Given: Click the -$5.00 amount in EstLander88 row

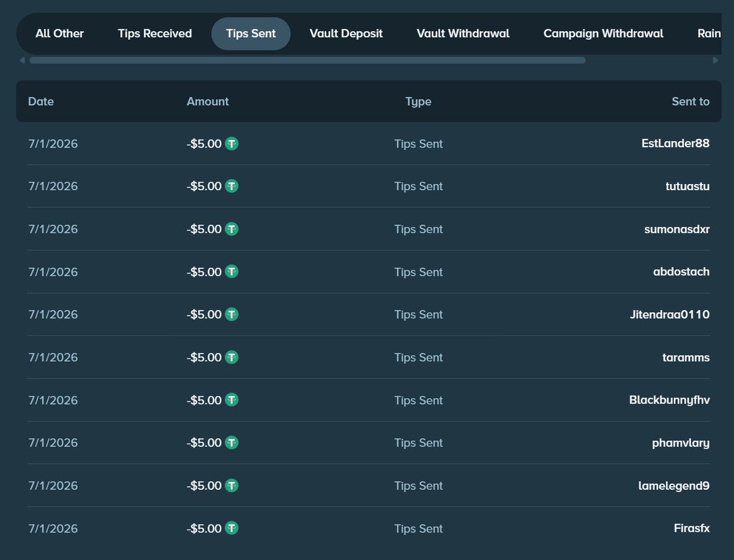Looking at the screenshot, I should [x=204, y=144].
